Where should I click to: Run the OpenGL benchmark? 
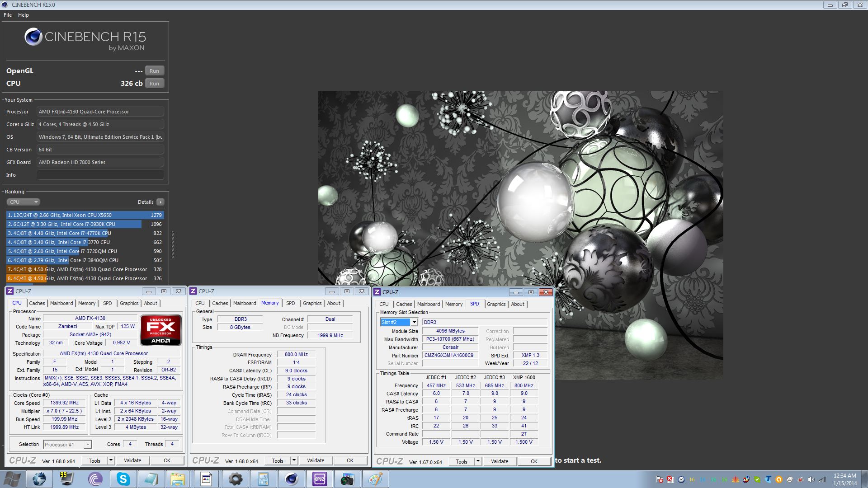155,71
